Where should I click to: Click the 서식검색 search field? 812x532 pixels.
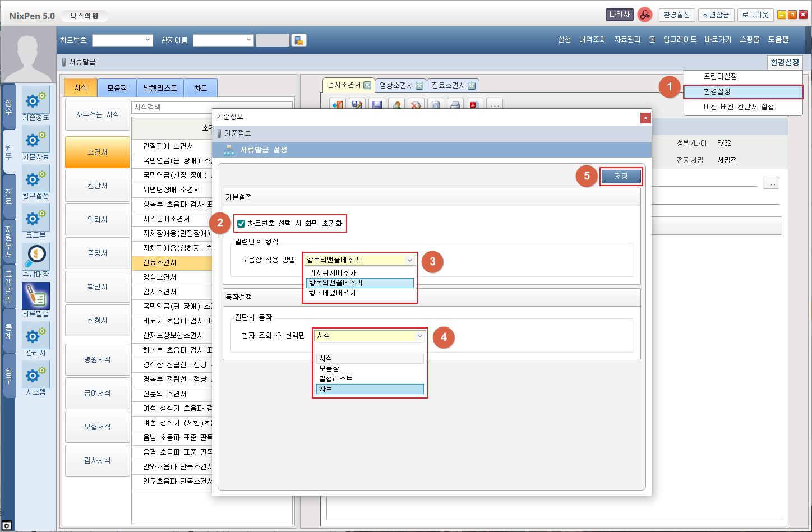coord(172,107)
